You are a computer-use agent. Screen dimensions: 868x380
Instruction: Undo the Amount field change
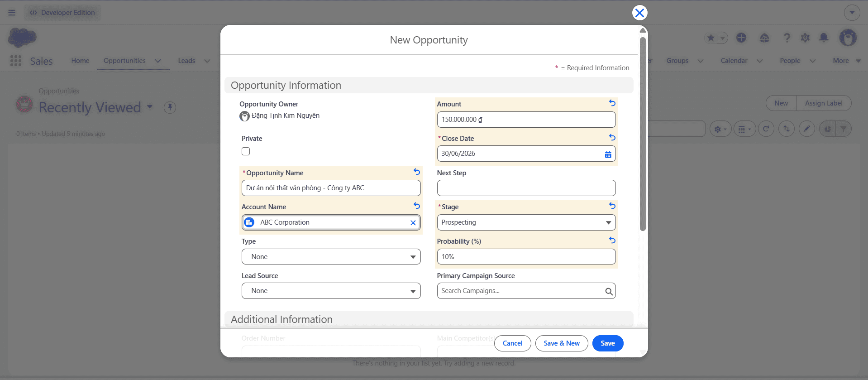(x=612, y=103)
